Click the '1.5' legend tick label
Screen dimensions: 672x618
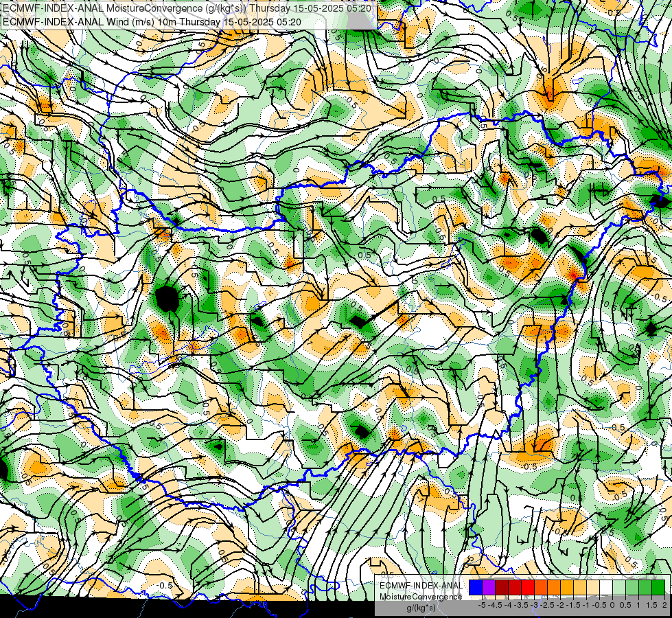651,605
